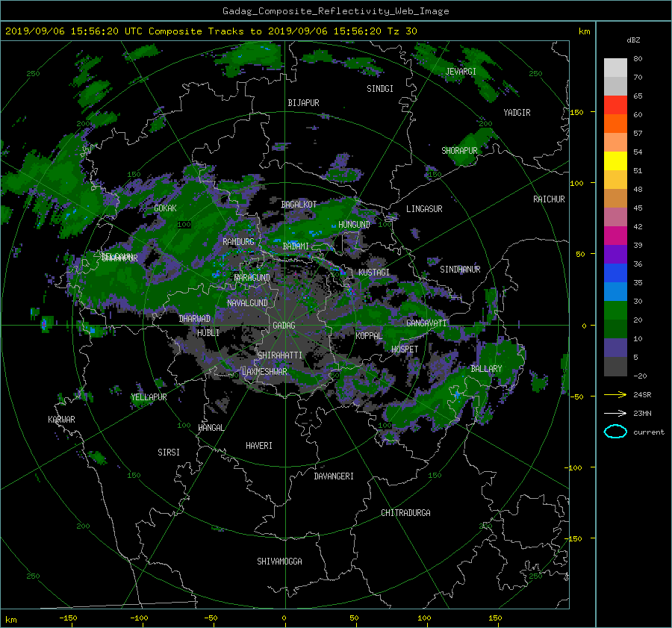Click the SINDHANUR city label
The width and height of the screenshot is (672, 628).
[460, 270]
